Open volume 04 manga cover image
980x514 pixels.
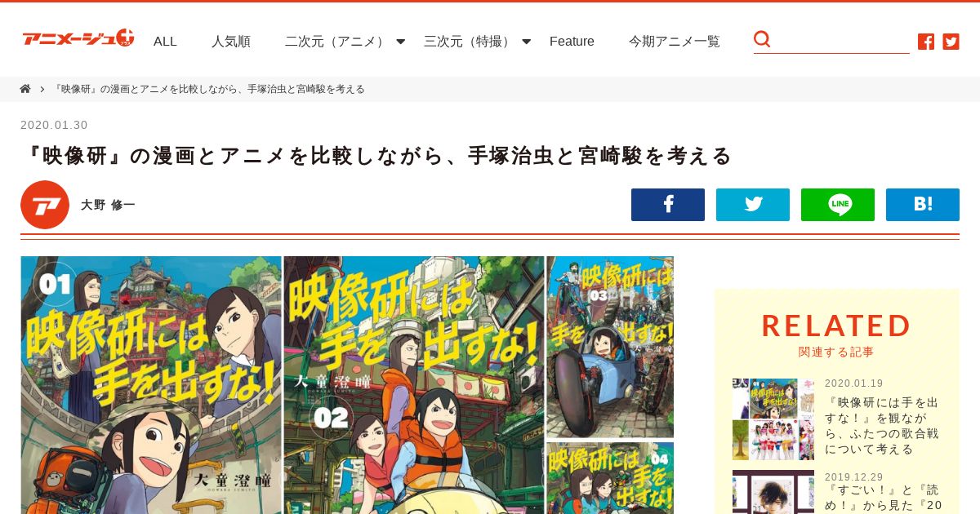click(x=610, y=478)
